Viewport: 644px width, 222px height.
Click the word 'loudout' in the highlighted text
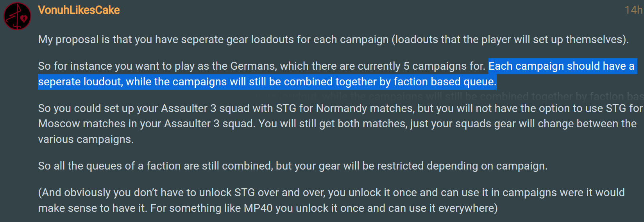[x=103, y=82]
